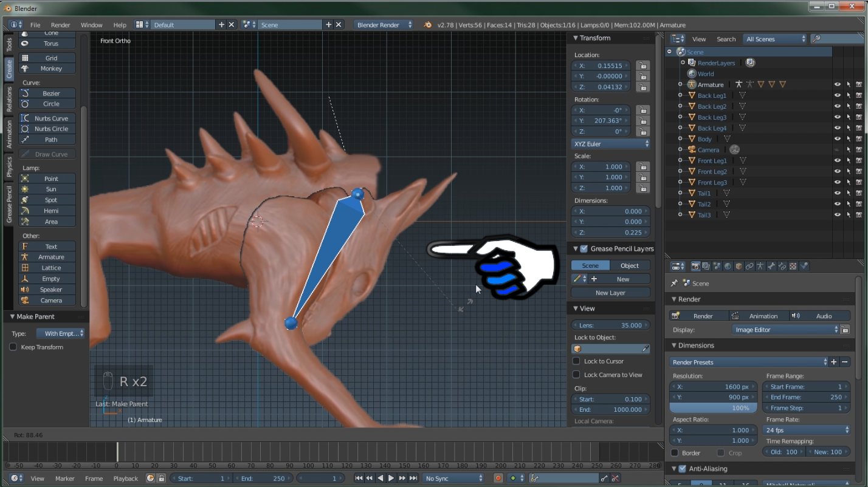Viewport: 868px width, 487px height.
Task: Adjust the 100% resolution percentage slider
Action: tap(713, 408)
